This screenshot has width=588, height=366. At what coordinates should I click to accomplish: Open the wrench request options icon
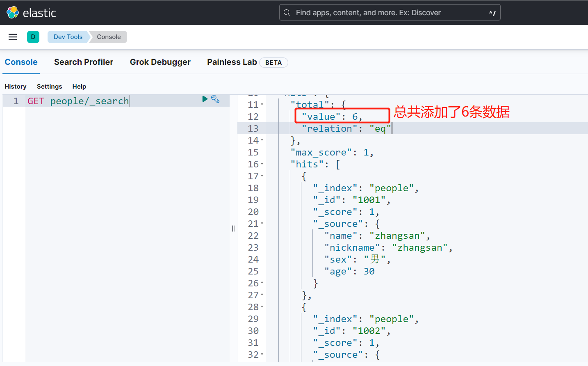[215, 99]
